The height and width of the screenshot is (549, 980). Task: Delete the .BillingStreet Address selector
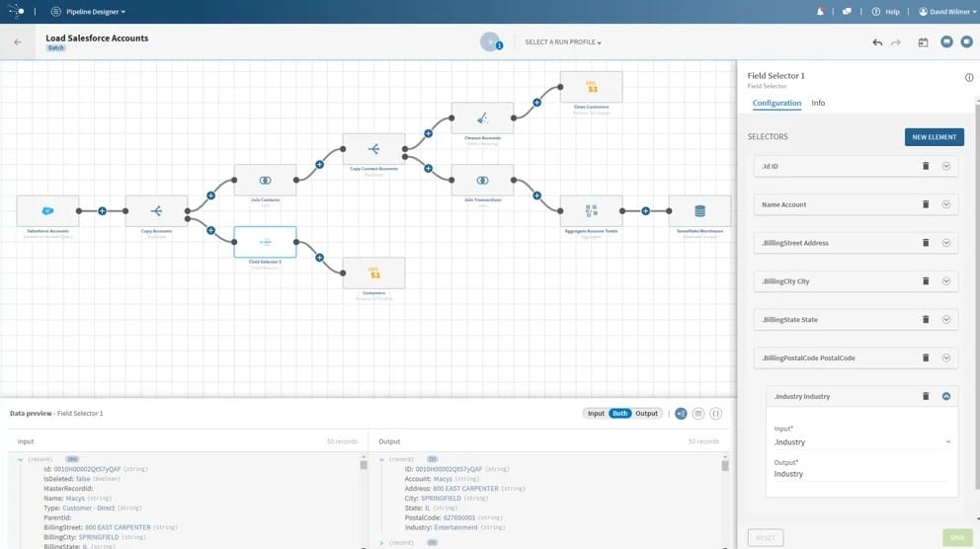click(x=926, y=242)
